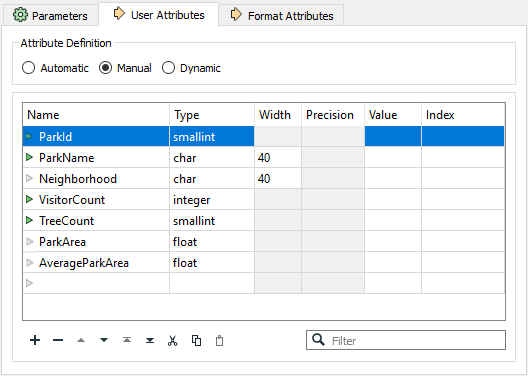Screen dimensions: 528x376
Task: Click the green arrow beside VisitorCount
Action: click(x=29, y=199)
